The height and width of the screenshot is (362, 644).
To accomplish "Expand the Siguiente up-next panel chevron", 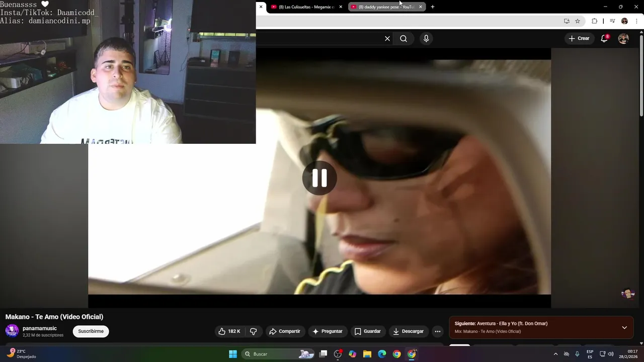I will (x=624, y=327).
